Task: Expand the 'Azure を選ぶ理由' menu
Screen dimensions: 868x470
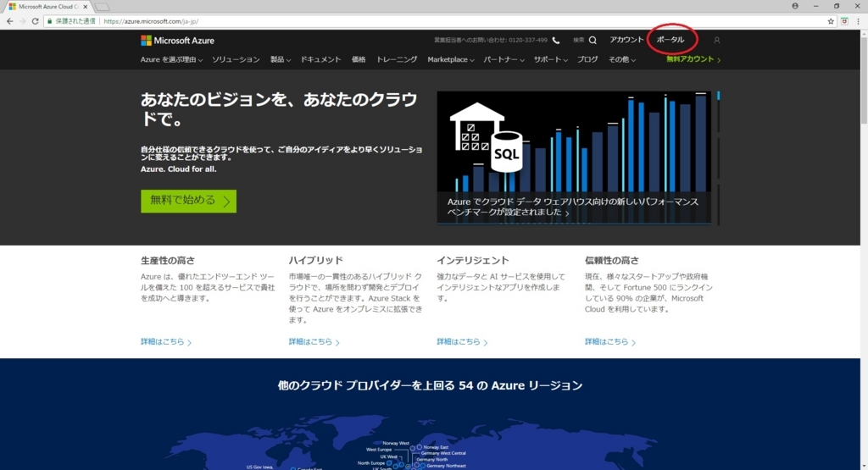Action: [x=171, y=60]
